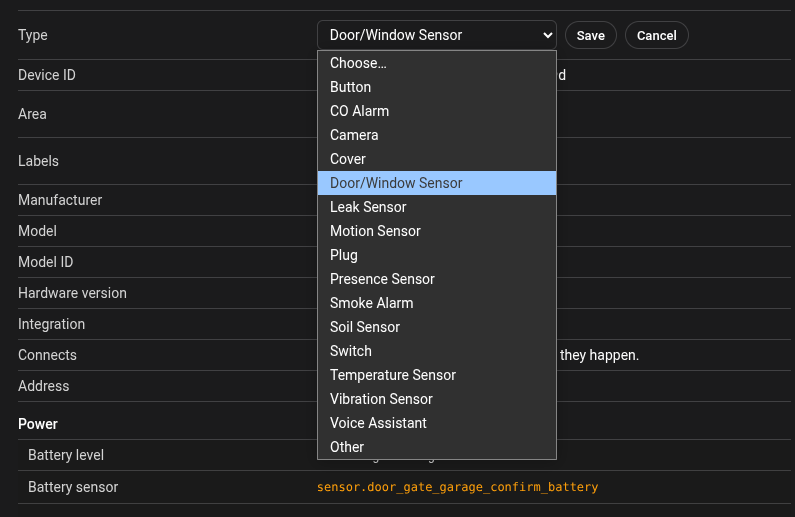Image resolution: width=795 pixels, height=517 pixels.
Task: Open the Type dropdown showing Door/Window Sensor
Action: (x=437, y=35)
